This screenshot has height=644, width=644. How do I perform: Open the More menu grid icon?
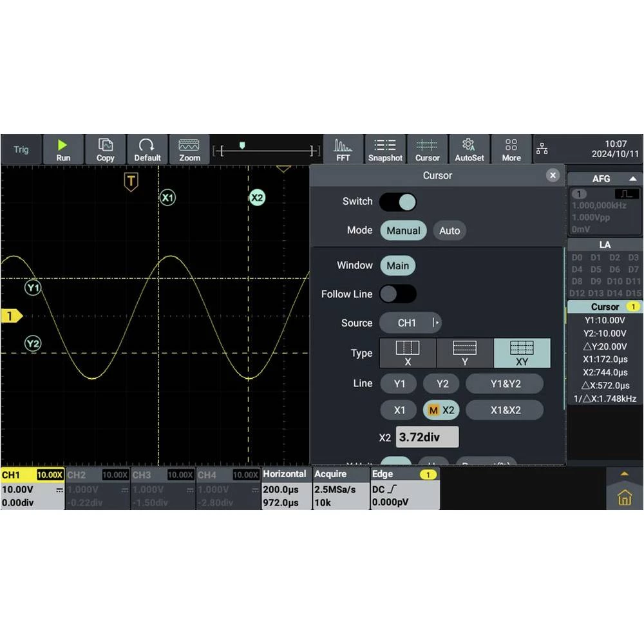511,149
